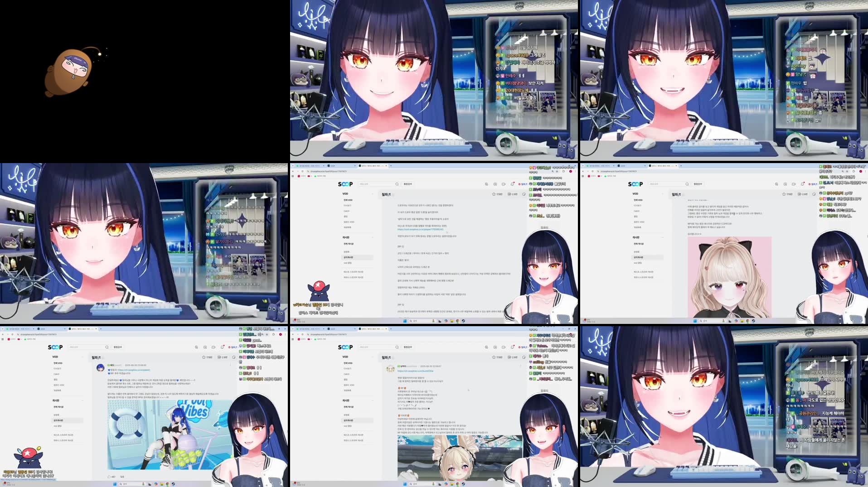Click the SOOP logo above the fox-ear character post
This screenshot has height=487, width=868.
click(345, 347)
